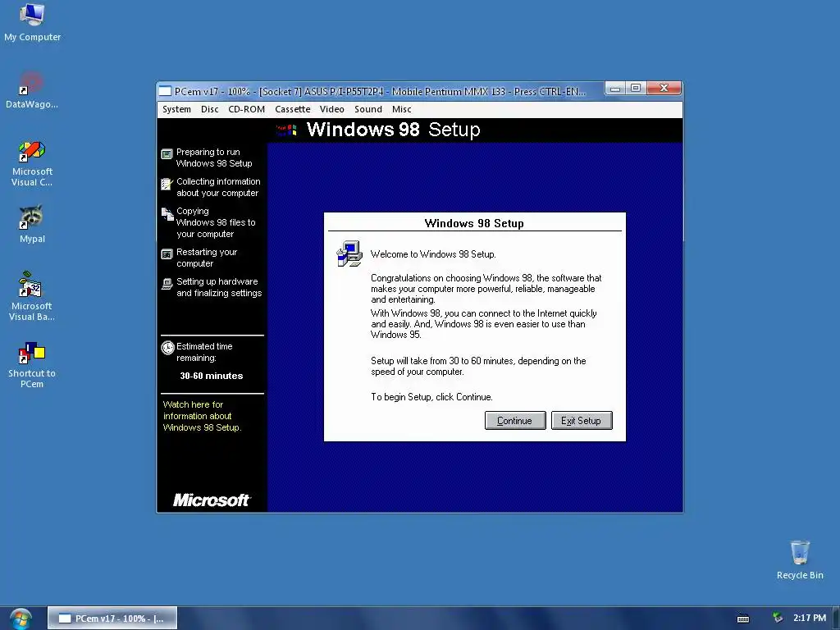840x630 pixels.
Task: Open the CD-ROM menu
Action: coord(246,109)
